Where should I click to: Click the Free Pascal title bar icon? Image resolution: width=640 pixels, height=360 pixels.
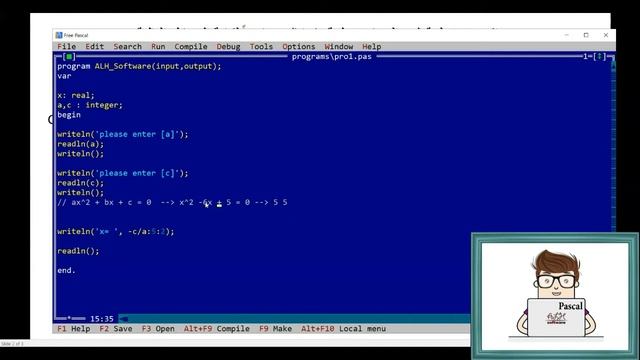point(59,35)
